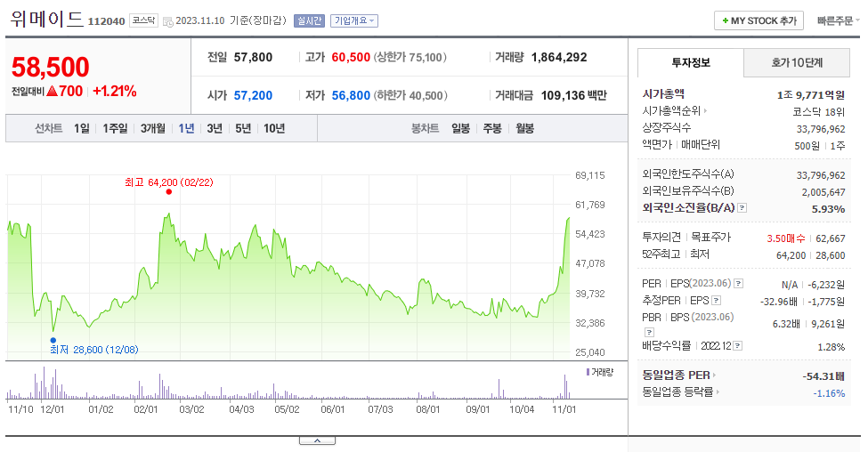This screenshot has width=868, height=452.
Task: Click 투자의견 label
Action: 661,238
